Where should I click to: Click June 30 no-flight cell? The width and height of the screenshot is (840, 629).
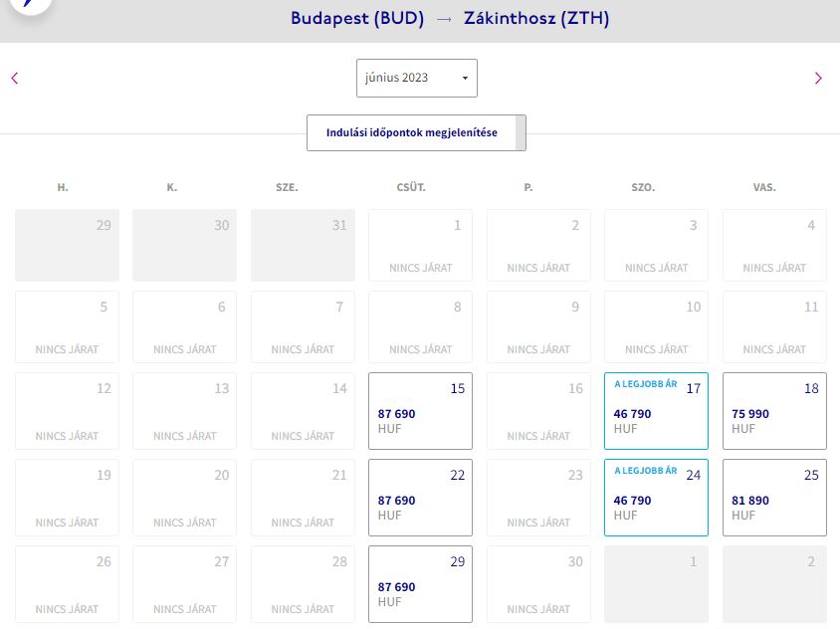tap(538, 584)
